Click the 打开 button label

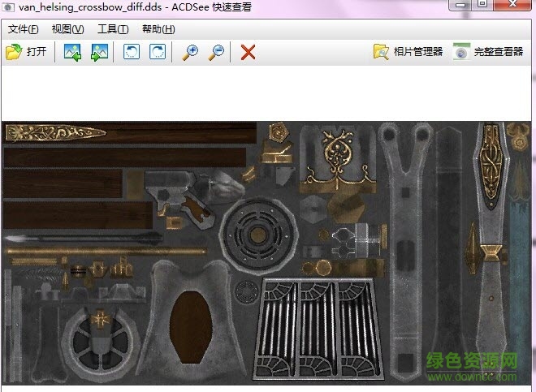pos(36,52)
